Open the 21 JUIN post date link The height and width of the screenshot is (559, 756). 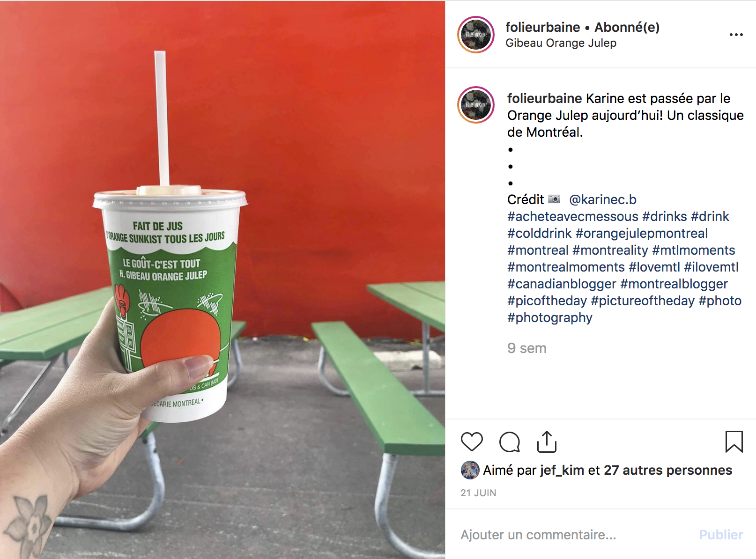click(478, 493)
